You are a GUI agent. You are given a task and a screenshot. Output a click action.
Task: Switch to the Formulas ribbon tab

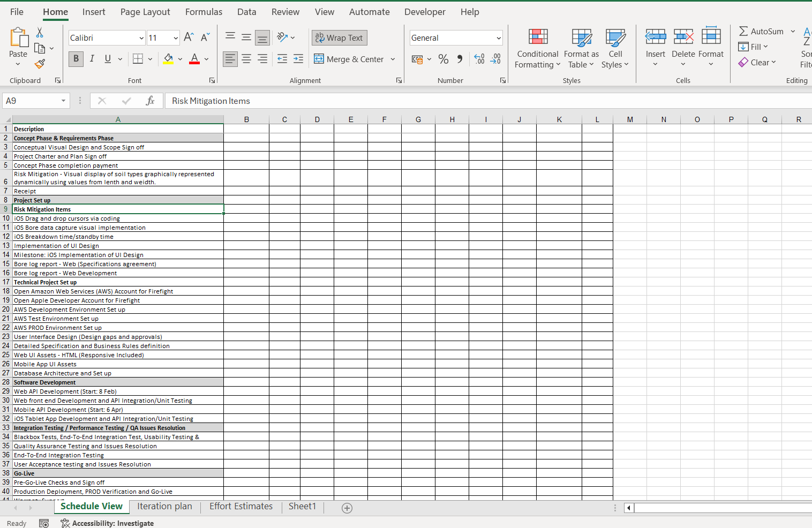click(204, 12)
